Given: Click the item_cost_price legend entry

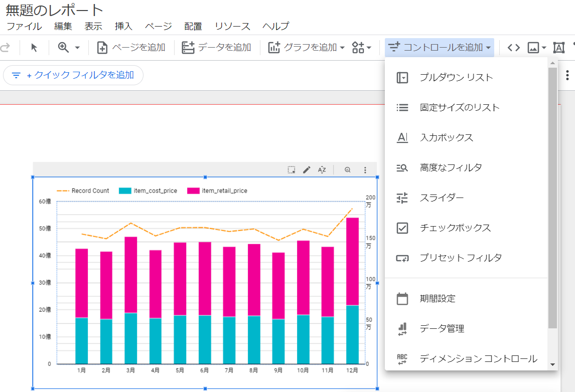Looking at the screenshot, I should pos(148,191).
